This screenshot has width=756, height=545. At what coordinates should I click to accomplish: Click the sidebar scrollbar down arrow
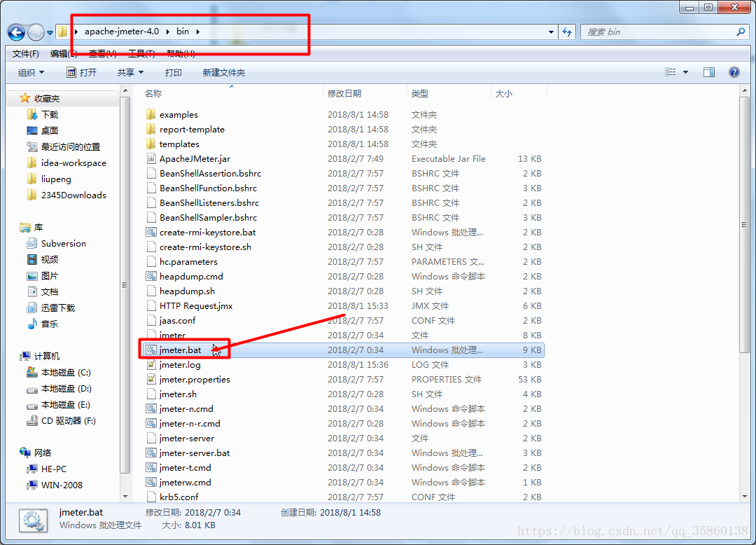[x=125, y=496]
